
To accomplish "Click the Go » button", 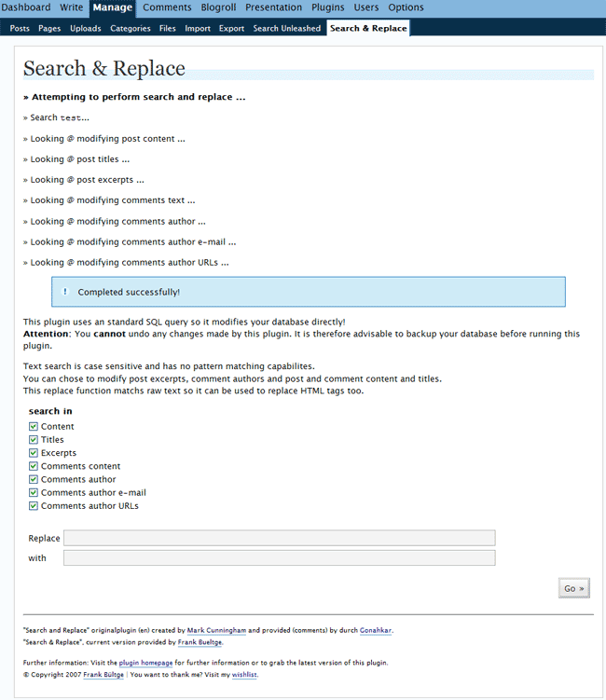I will (x=574, y=588).
